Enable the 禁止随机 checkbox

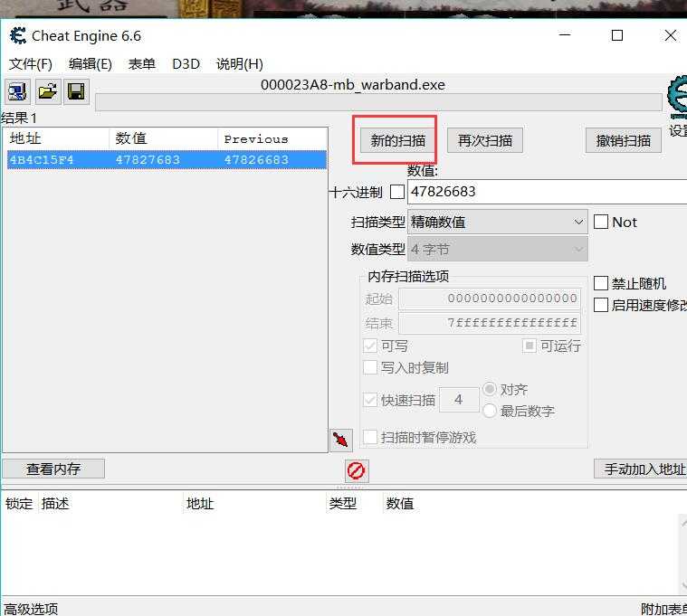(601, 283)
